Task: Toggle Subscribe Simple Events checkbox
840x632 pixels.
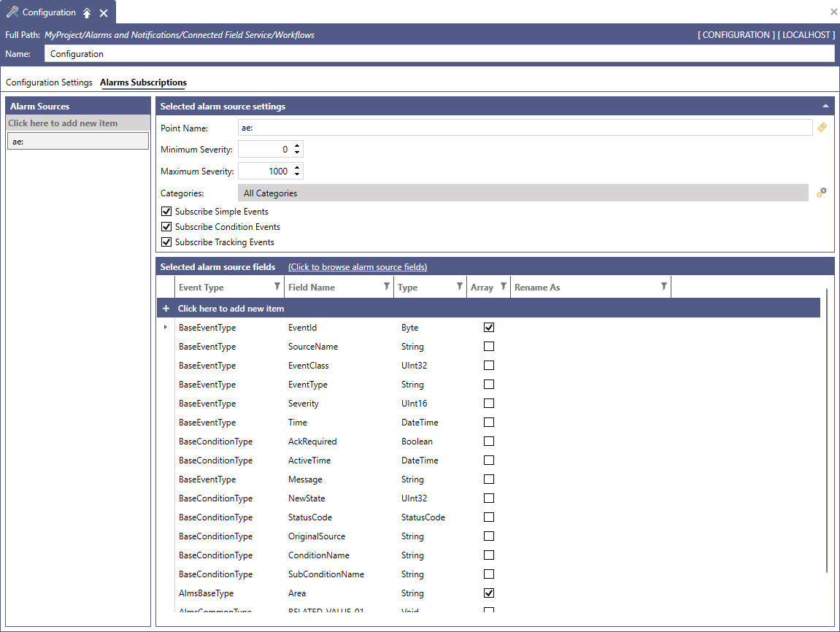Action: pyautogui.click(x=166, y=211)
